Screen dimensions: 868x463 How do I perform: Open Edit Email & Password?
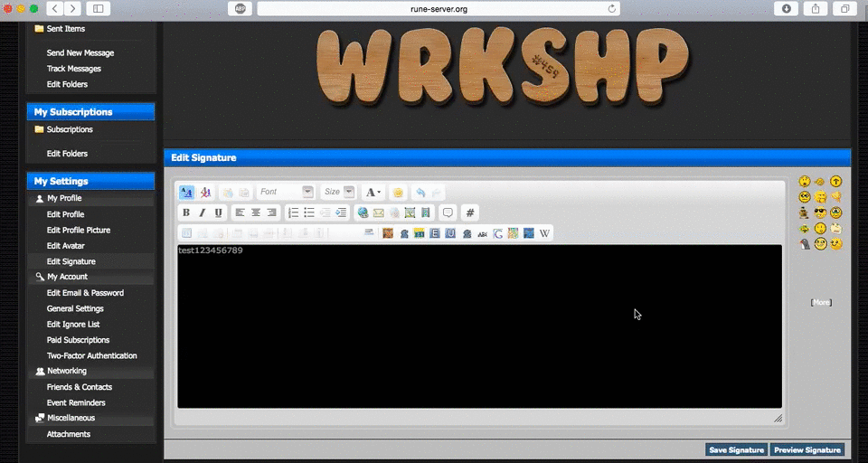point(85,293)
